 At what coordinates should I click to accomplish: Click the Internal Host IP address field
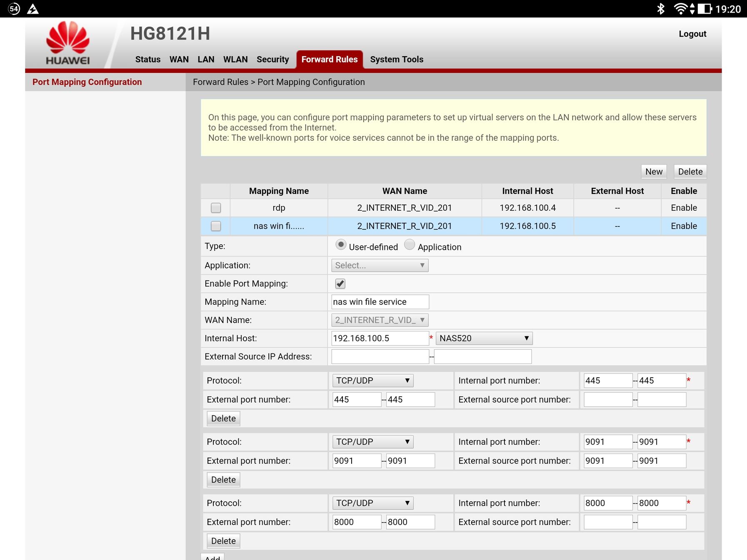380,338
